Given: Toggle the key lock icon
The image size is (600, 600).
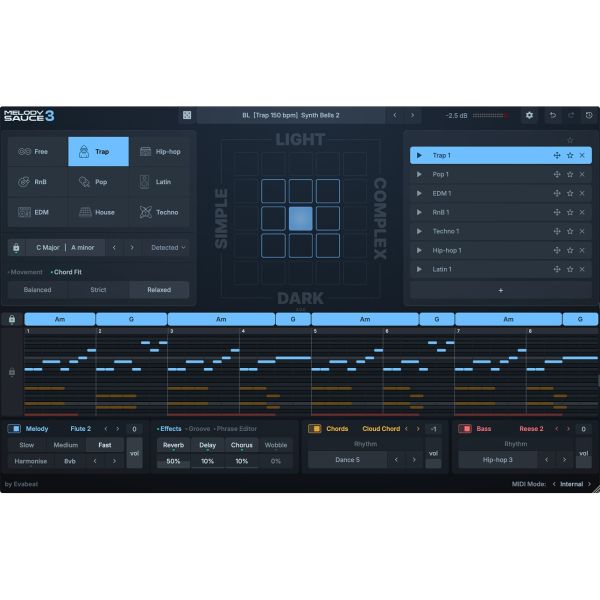Looking at the screenshot, I should click(x=16, y=248).
